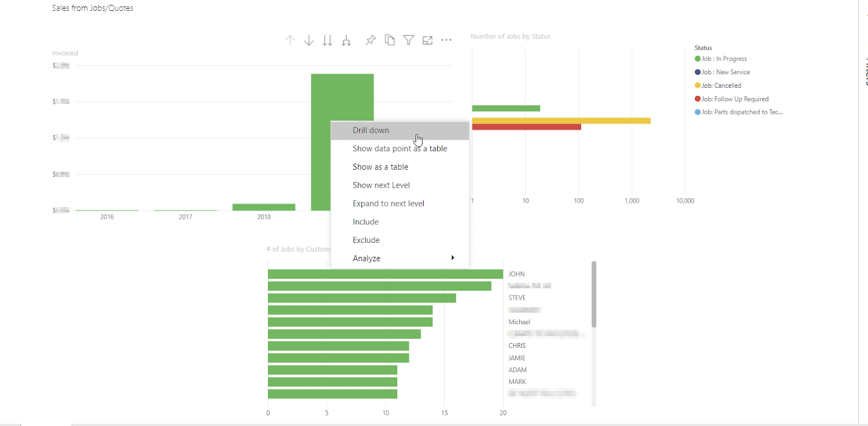Click the Invoiced chart title
The height and width of the screenshot is (426, 868).
[x=65, y=53]
